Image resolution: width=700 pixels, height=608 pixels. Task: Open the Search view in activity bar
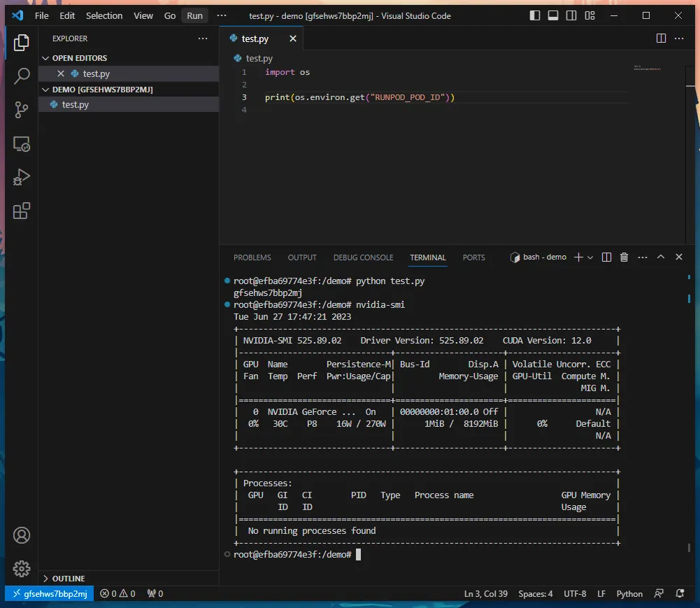[x=22, y=76]
